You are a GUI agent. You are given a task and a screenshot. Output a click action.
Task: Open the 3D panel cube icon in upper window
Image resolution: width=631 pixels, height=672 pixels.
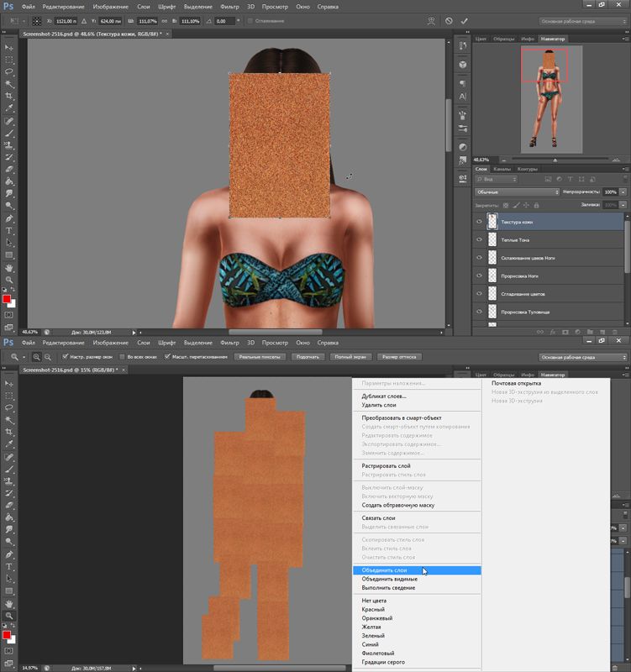click(462, 65)
